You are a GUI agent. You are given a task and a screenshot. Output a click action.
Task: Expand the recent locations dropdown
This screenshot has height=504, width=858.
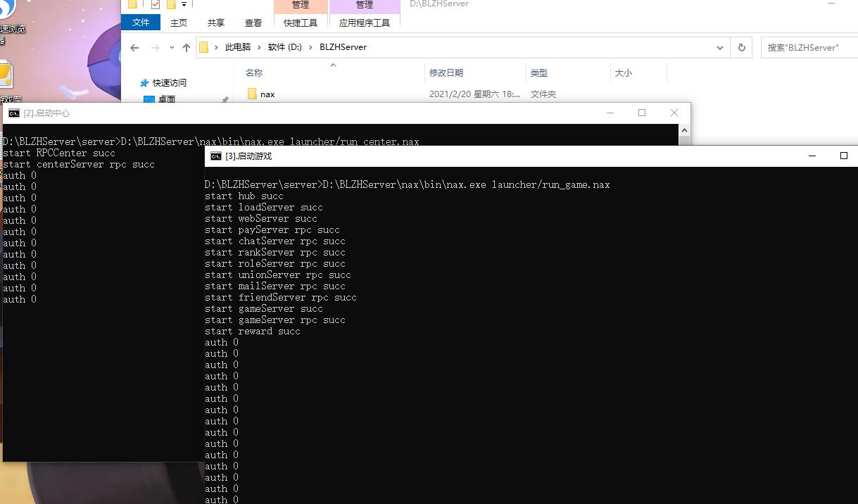tap(172, 48)
